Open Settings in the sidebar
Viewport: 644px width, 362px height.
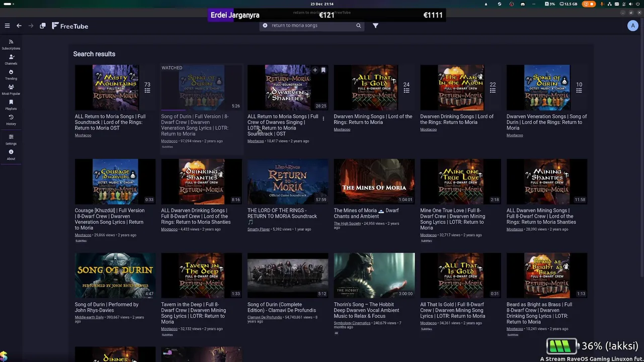pos(11,139)
